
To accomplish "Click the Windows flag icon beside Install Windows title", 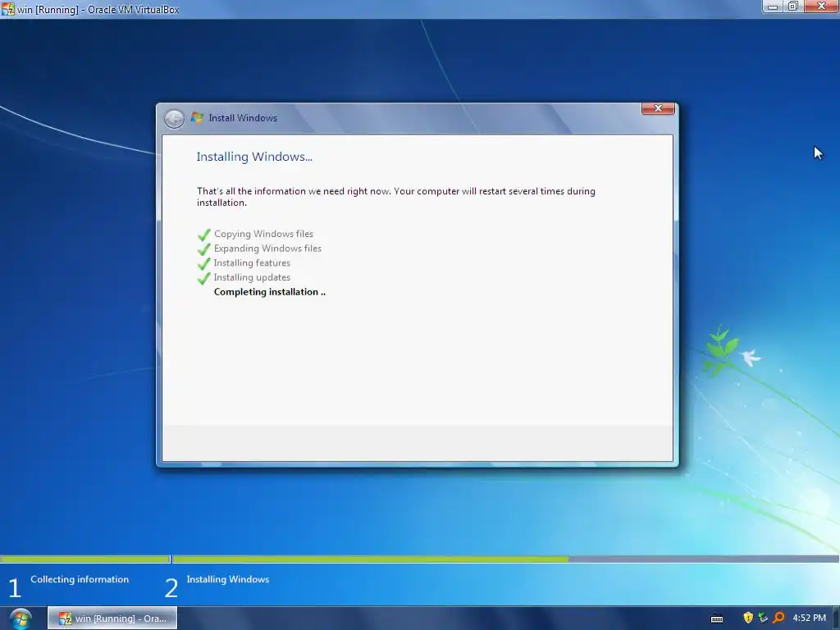I will click(x=197, y=118).
